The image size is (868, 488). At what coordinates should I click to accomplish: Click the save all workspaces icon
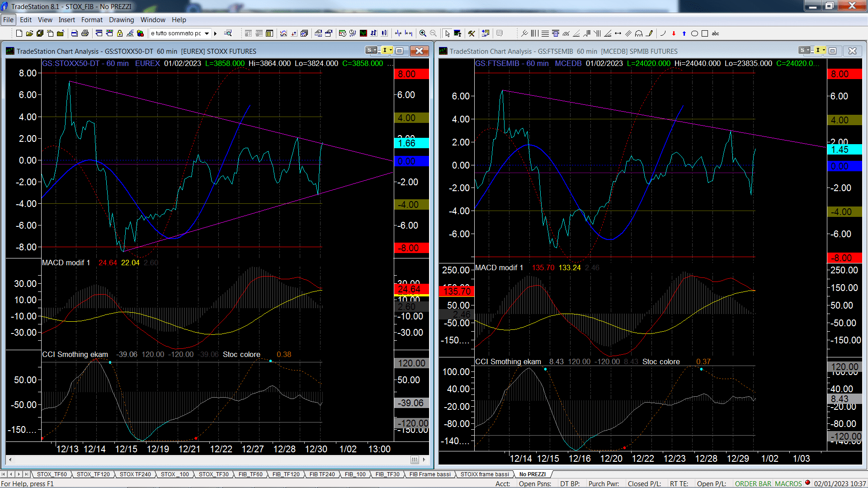tap(40, 33)
